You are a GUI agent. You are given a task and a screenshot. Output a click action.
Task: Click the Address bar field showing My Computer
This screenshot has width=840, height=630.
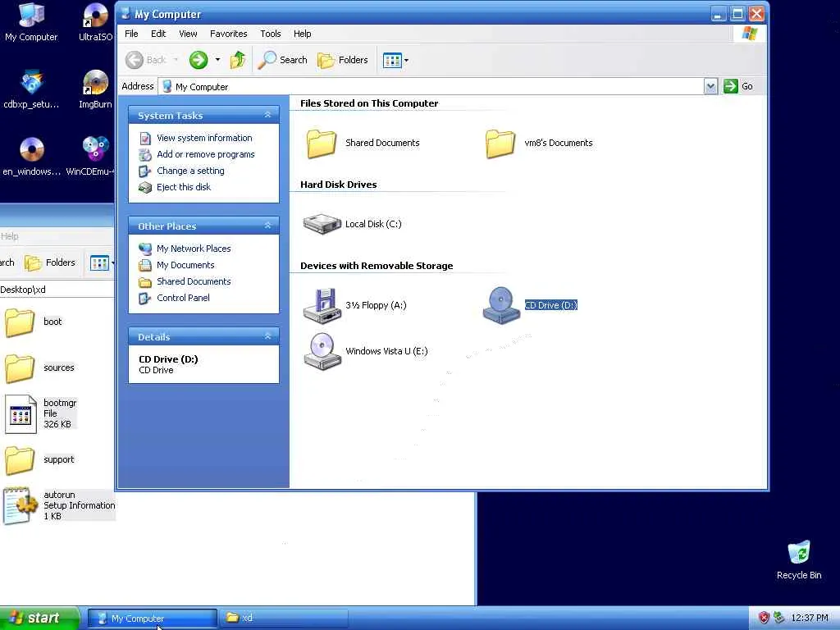pyautogui.click(x=431, y=87)
